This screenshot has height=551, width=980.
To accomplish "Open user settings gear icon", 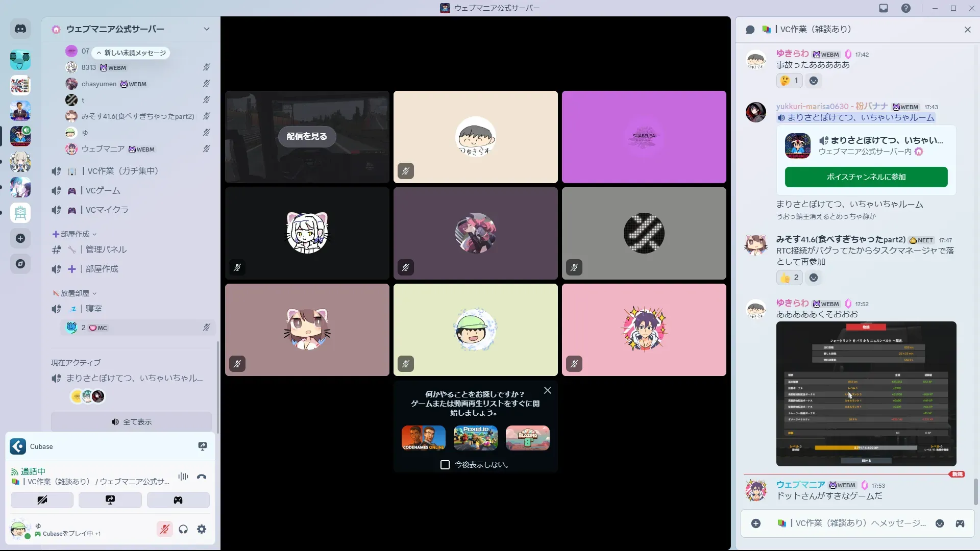I will pos(202,530).
